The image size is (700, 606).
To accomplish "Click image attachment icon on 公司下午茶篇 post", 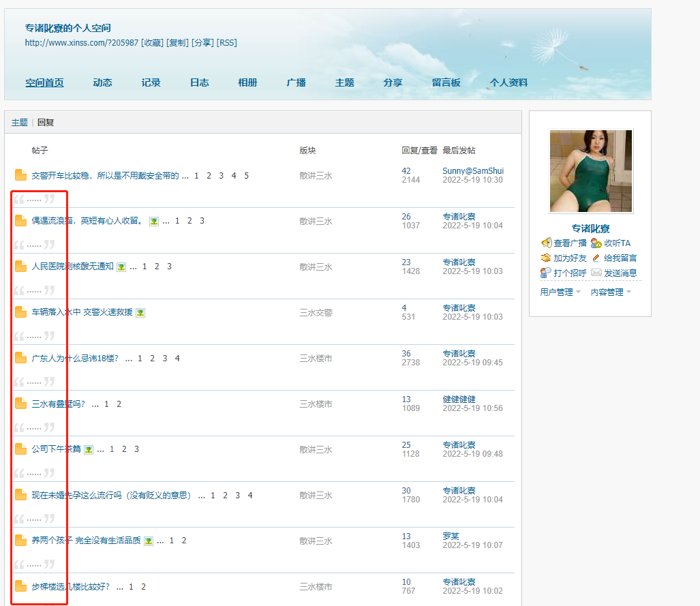I will [89, 450].
